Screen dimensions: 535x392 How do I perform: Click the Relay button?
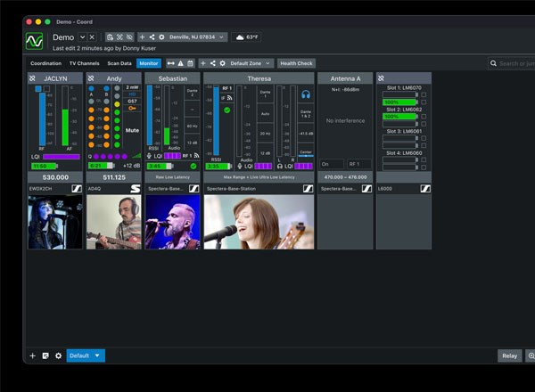[x=509, y=355]
